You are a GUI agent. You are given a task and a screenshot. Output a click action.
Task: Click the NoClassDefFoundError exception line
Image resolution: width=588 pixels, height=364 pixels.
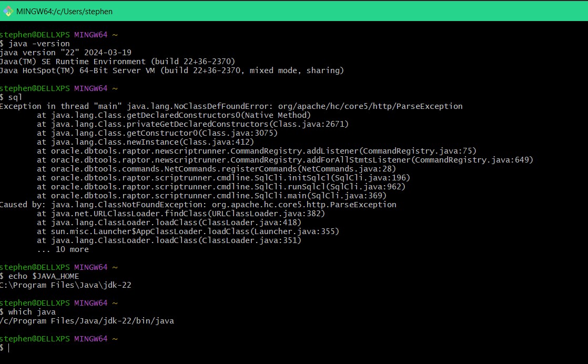pos(231,106)
